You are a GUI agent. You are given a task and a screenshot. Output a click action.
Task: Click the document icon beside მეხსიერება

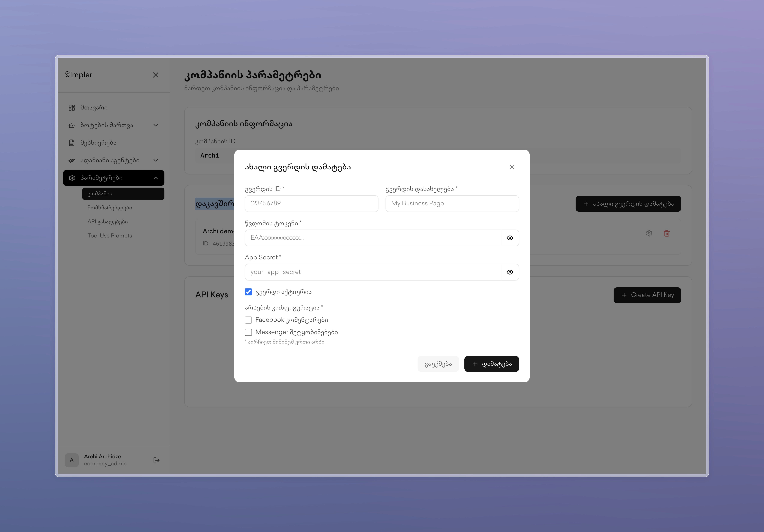pos(71,143)
